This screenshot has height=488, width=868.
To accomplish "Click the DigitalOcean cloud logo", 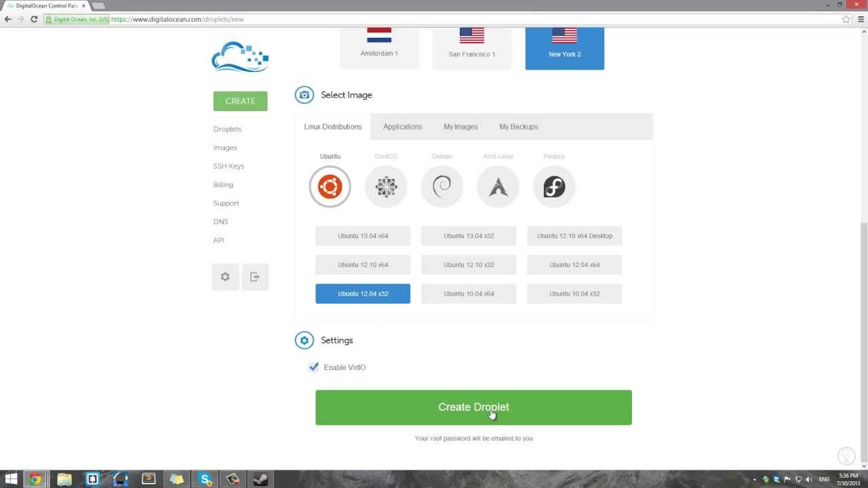I will click(240, 57).
